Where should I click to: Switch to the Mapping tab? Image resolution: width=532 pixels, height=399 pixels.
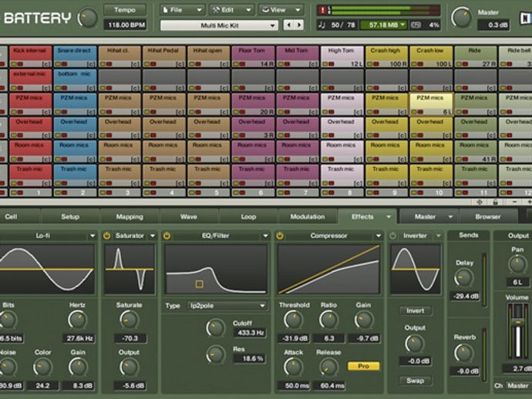point(130,216)
